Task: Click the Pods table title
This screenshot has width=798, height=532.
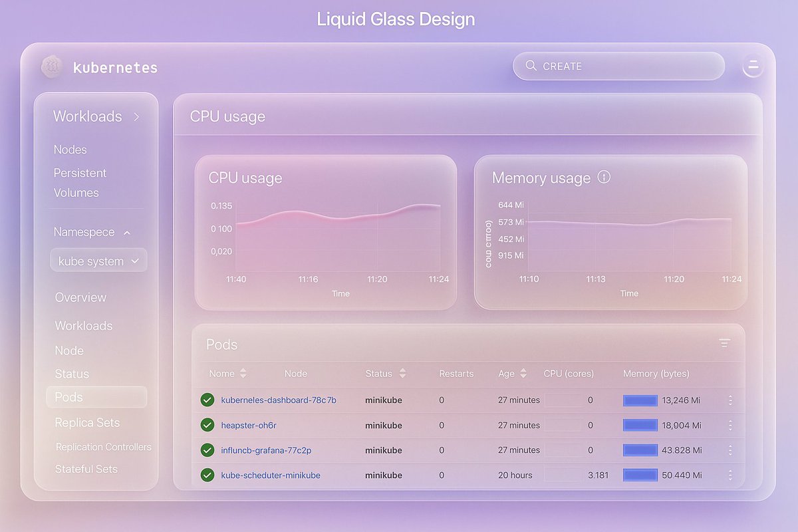Action: (x=221, y=344)
